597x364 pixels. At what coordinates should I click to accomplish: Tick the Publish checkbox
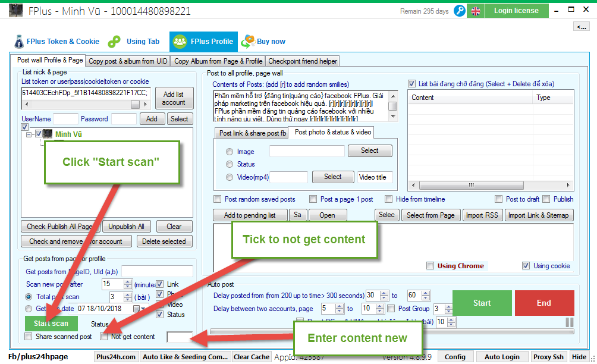pyautogui.click(x=546, y=199)
